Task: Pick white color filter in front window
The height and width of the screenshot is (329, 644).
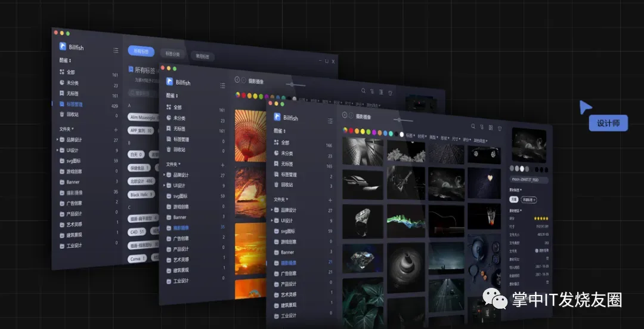Action: click(x=402, y=134)
